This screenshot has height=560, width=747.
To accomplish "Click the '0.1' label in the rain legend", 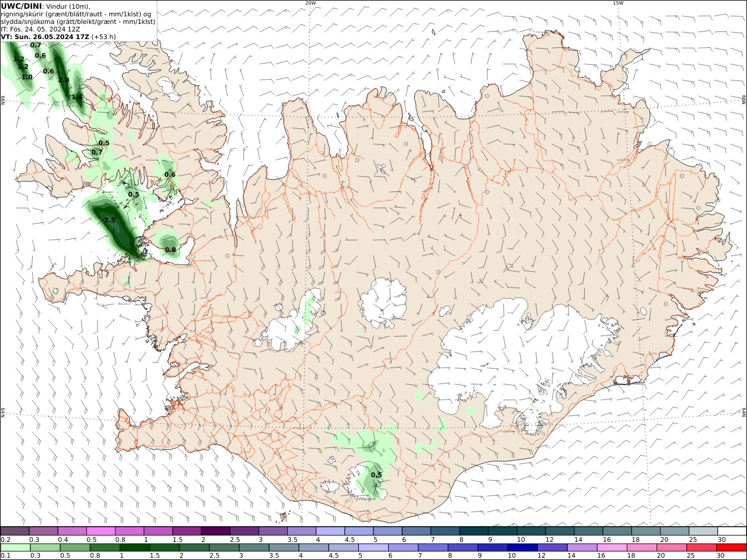I will [6, 556].
